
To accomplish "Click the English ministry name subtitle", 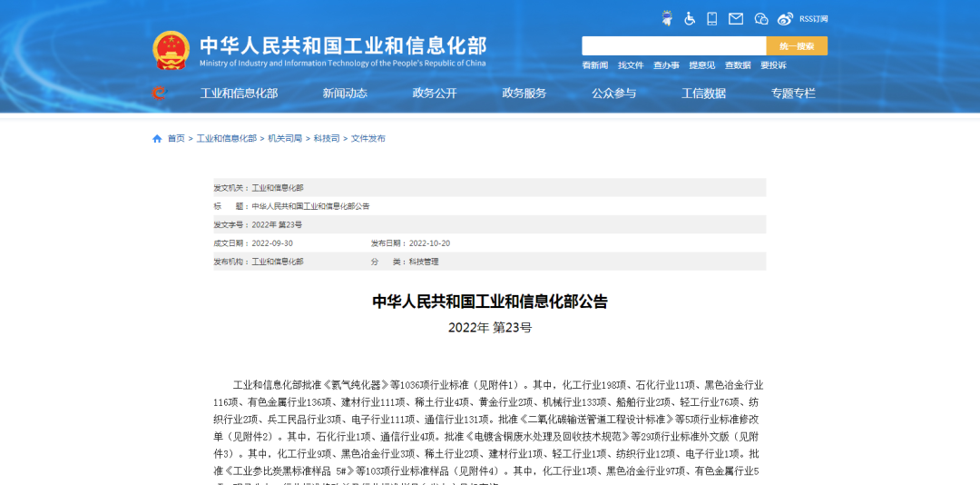I will (x=342, y=64).
